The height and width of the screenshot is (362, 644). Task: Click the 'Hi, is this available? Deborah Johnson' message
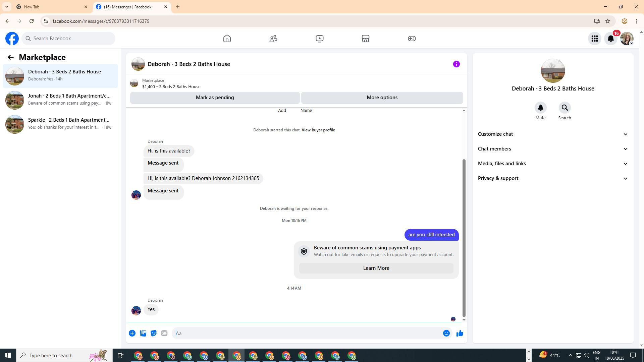(203, 178)
